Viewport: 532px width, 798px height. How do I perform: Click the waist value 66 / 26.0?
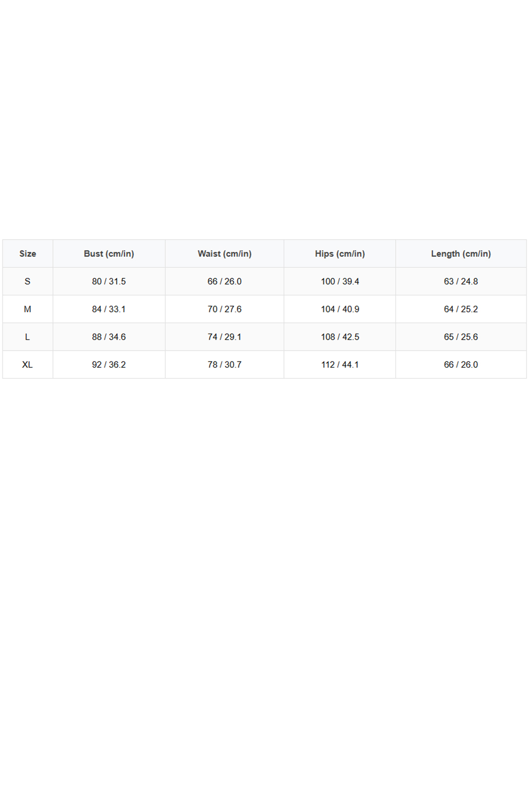click(224, 282)
